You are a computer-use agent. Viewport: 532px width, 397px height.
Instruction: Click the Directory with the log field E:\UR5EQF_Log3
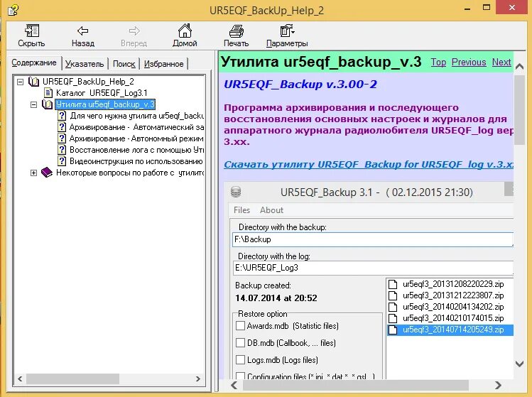373,268
